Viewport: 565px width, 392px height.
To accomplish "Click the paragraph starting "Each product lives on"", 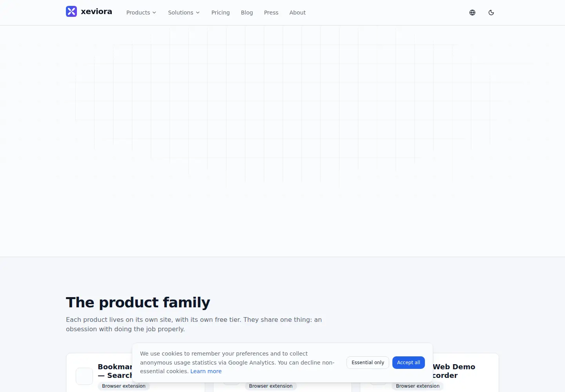I will [x=194, y=324].
